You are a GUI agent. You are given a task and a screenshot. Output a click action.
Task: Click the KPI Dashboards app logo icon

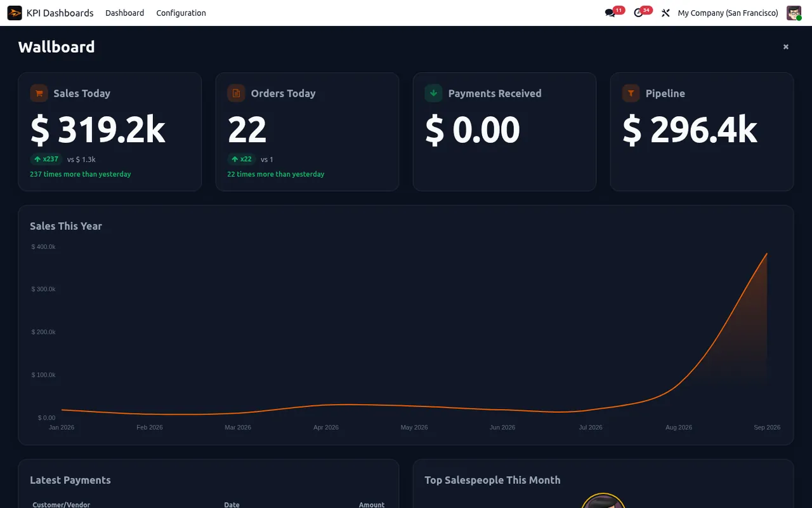point(15,13)
